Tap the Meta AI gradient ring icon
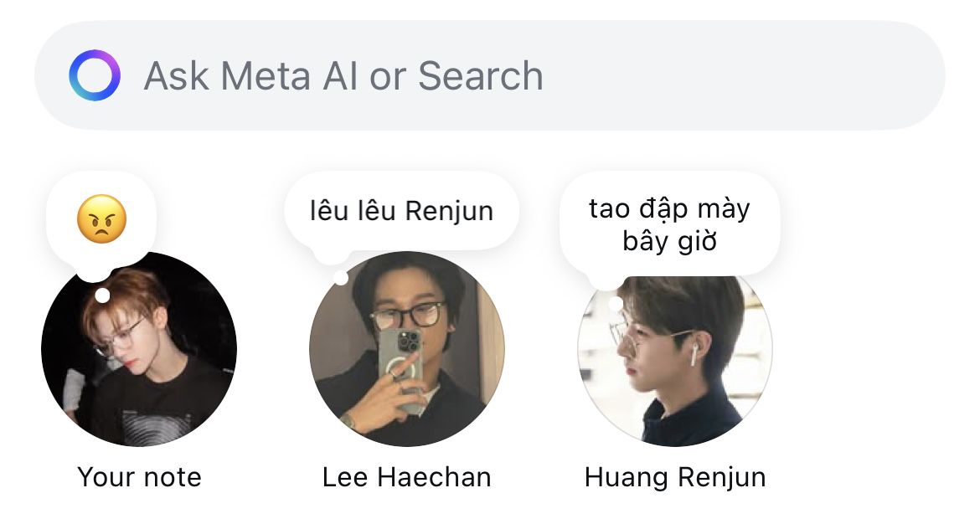The image size is (980, 524). (94, 75)
